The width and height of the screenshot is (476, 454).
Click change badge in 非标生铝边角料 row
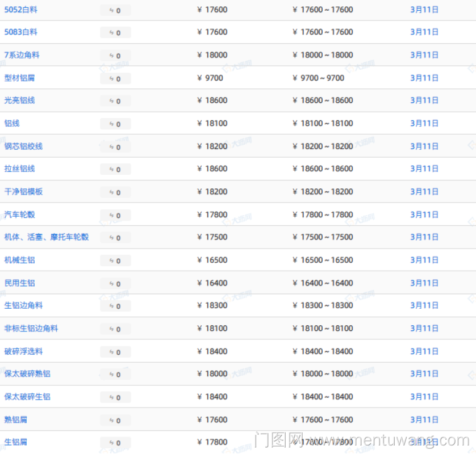115,329
